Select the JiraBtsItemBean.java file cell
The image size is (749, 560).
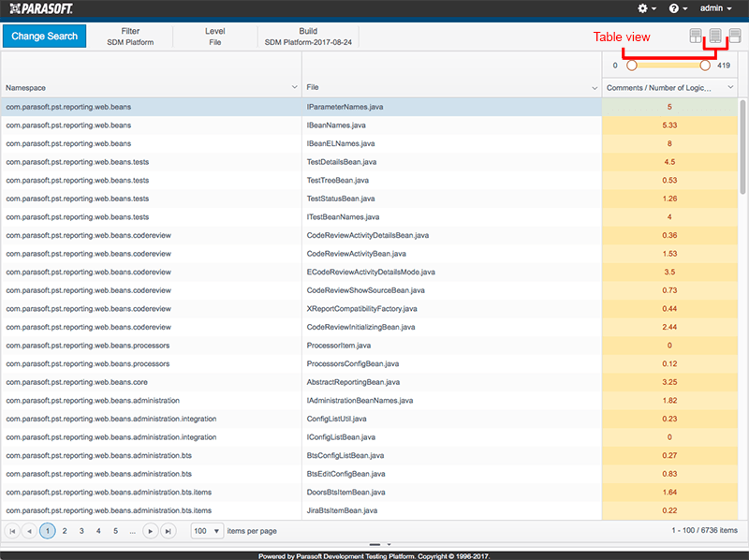[451, 510]
